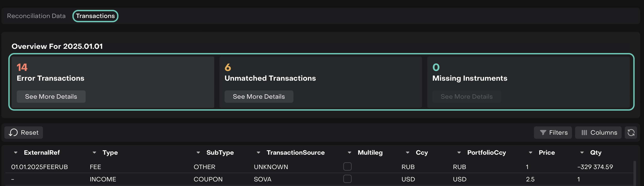Expand Qty column menu arrow

pos(582,153)
